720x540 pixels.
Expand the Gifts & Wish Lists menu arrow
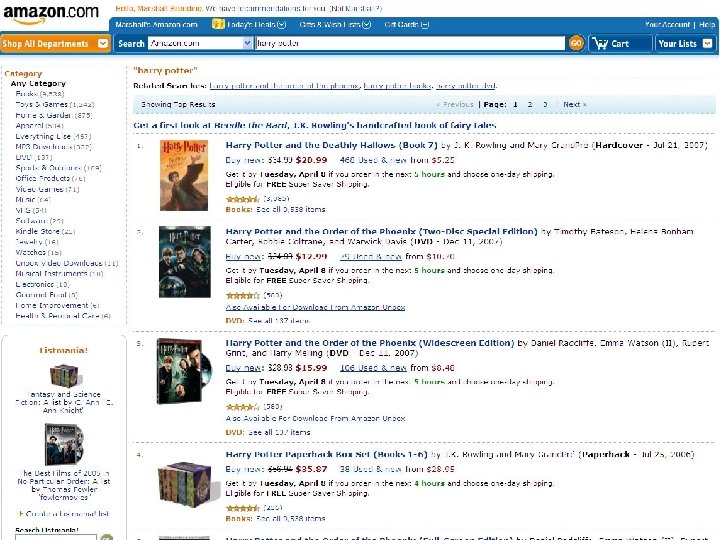click(x=366, y=24)
